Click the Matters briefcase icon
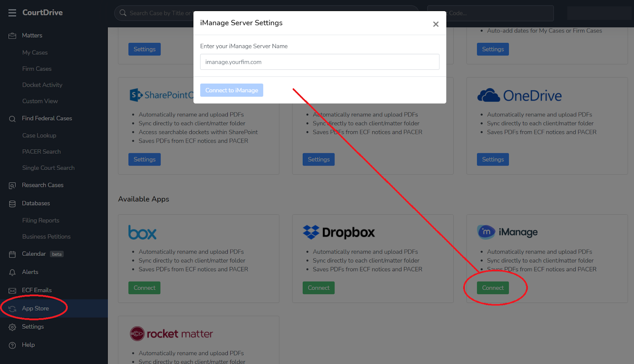This screenshot has width=634, height=364. pyautogui.click(x=12, y=36)
